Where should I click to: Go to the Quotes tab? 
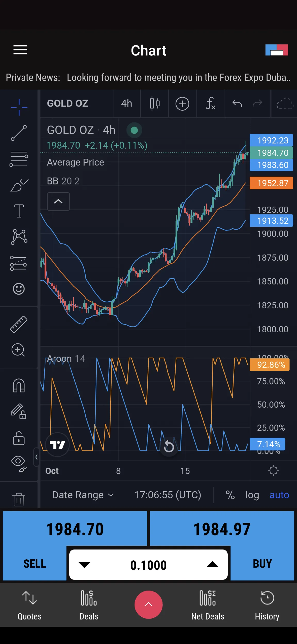(30, 605)
